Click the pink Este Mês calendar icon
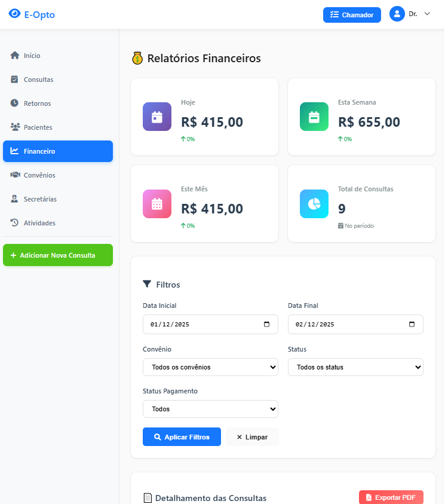This screenshot has height=504, width=445. [157, 204]
